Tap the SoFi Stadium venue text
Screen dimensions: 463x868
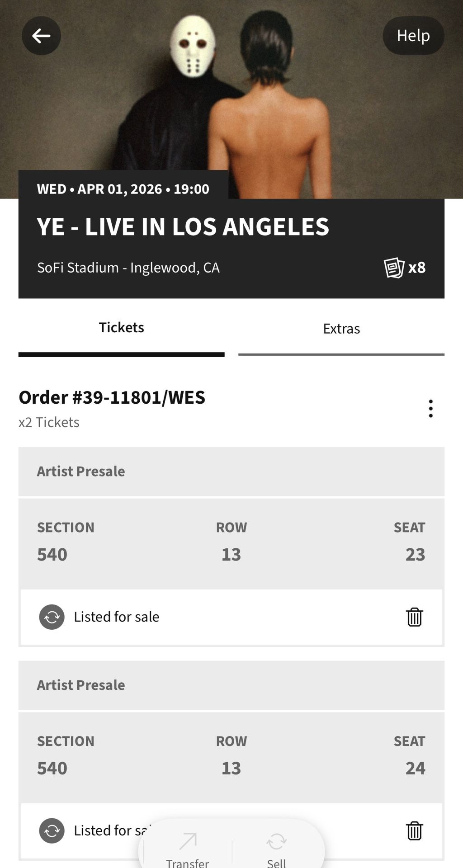(128, 268)
